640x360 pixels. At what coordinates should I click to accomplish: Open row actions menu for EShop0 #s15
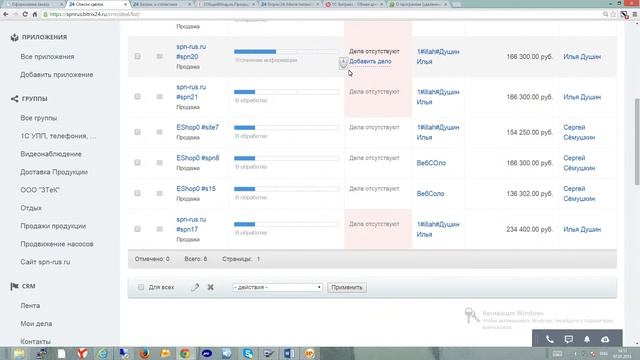coord(160,193)
